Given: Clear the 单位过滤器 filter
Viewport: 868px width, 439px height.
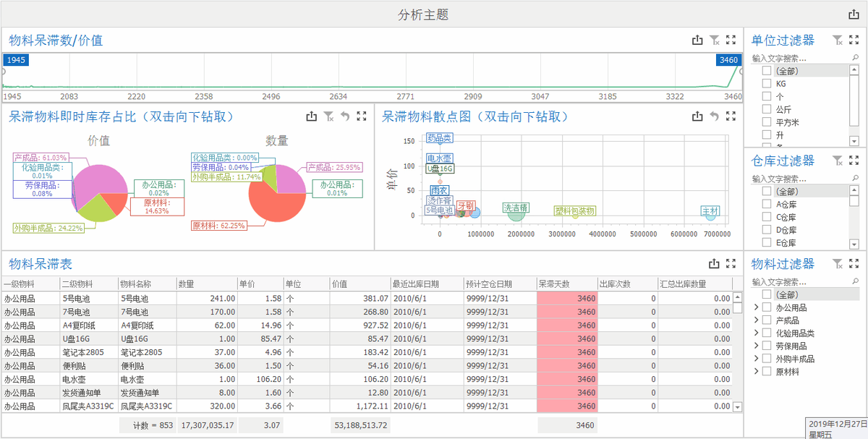Looking at the screenshot, I should click(837, 41).
